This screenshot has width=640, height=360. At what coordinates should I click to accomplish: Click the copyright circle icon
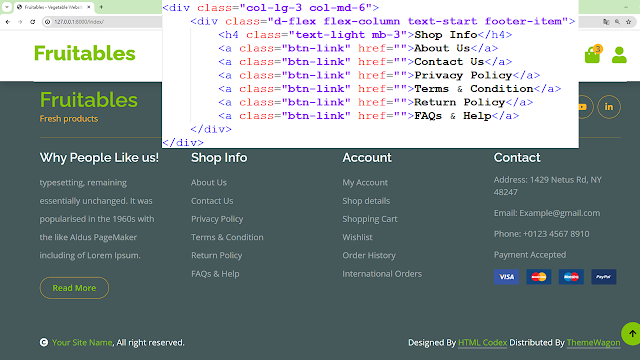tap(44, 342)
